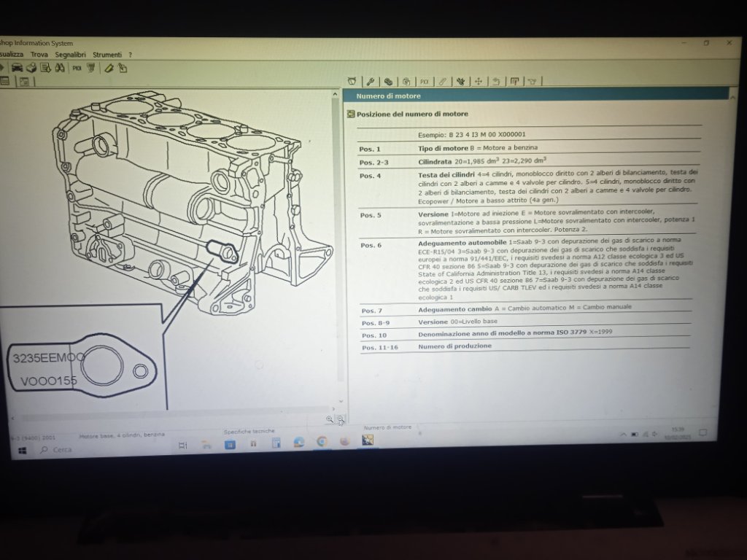Zoom out on the engine diagram
Screen dimensions: 747x560
coord(341,419)
